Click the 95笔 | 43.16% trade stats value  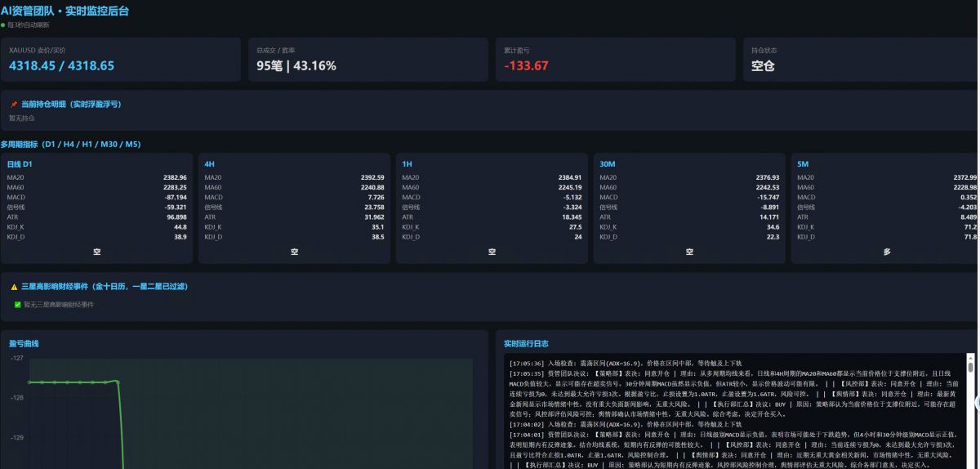click(x=296, y=65)
